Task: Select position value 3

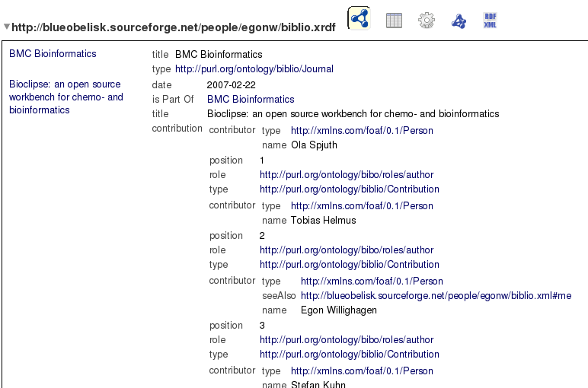Action: click(x=262, y=326)
